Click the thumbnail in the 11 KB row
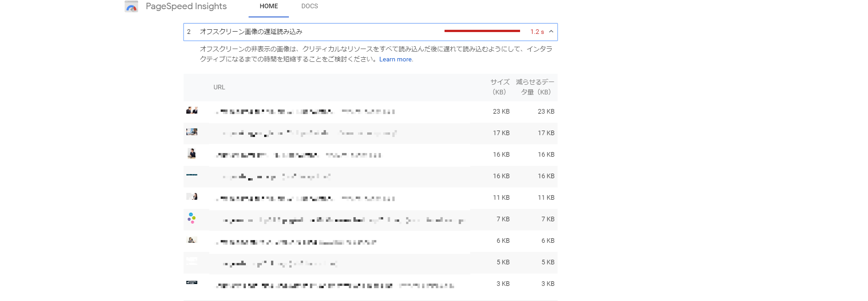Viewport: 868px width, 301px height. pyautogui.click(x=192, y=197)
